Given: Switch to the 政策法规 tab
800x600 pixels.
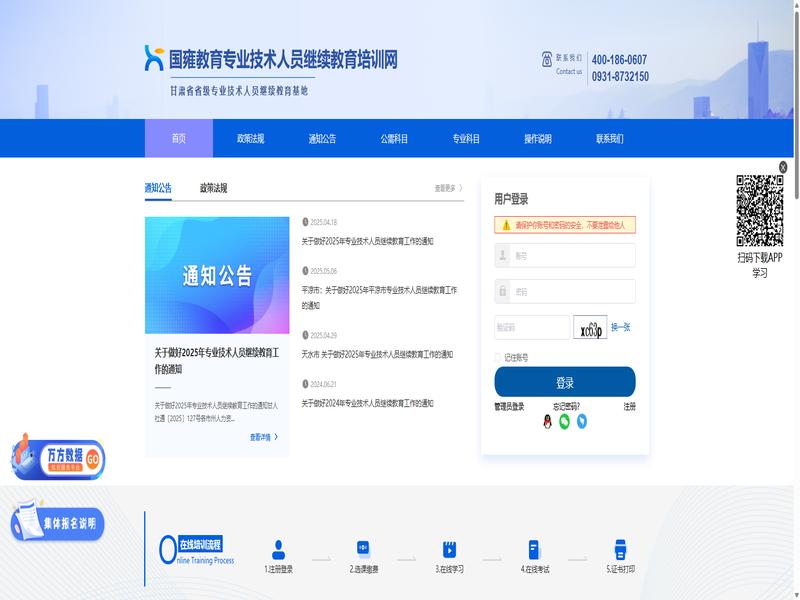Looking at the screenshot, I should (213, 188).
